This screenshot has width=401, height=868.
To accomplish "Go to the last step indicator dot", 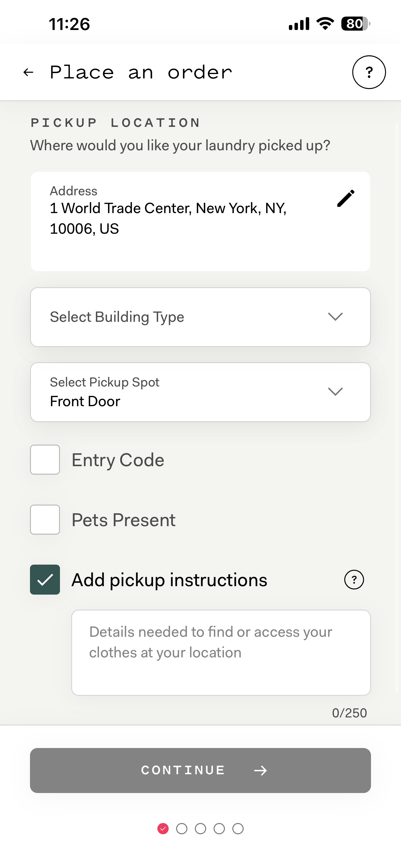I will [x=238, y=829].
